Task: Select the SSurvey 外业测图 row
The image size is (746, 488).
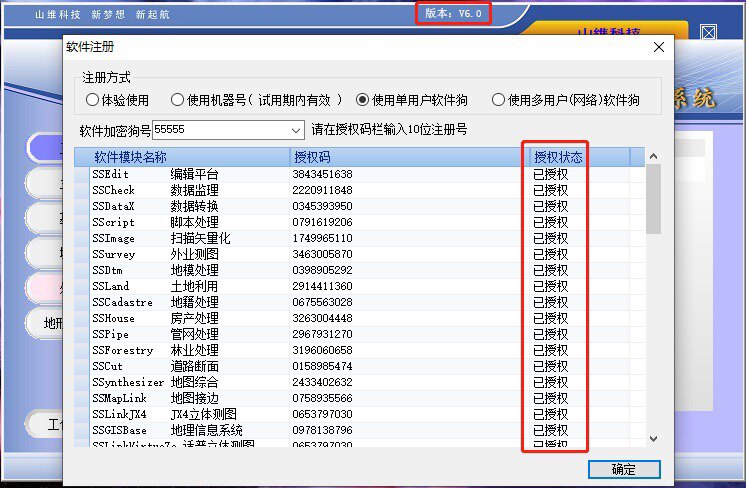Action: [x=360, y=254]
